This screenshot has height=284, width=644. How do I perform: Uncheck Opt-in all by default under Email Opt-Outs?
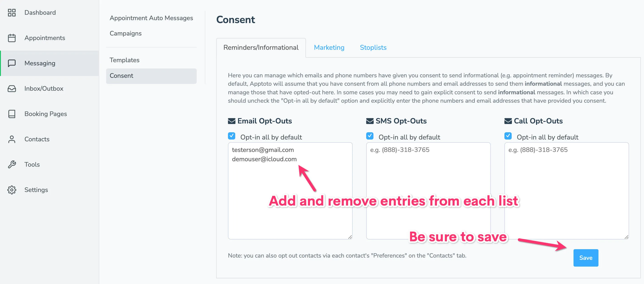click(232, 136)
